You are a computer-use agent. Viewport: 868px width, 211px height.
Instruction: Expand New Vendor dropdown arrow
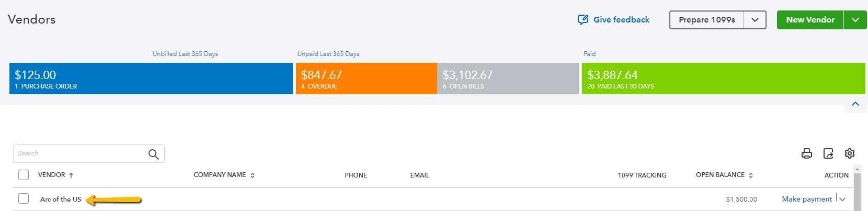855,20
